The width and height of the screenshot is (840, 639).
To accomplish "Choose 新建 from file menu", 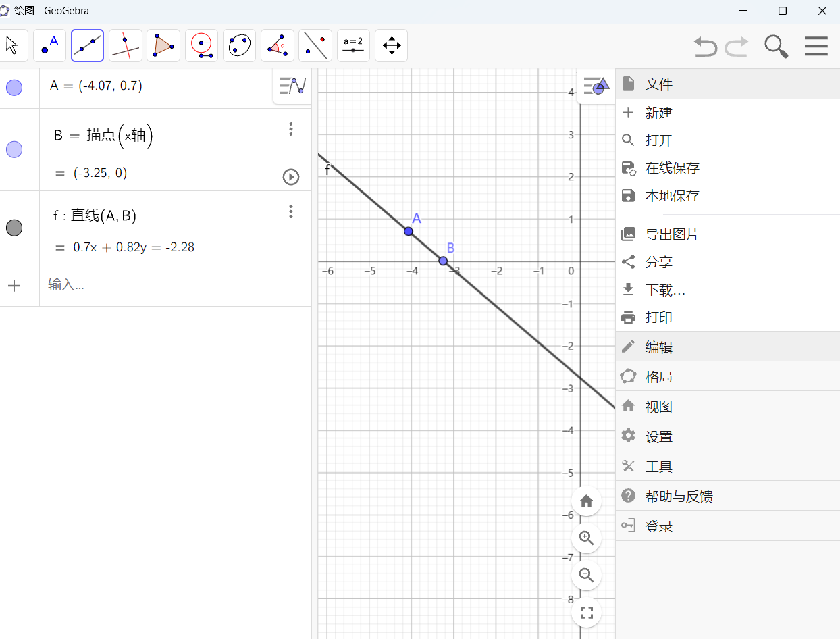I will 728,113.
